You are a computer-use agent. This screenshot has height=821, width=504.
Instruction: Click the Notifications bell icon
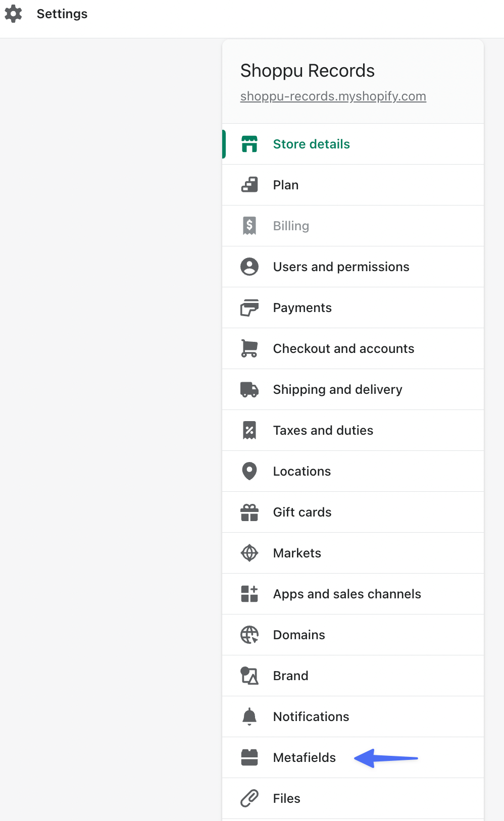[x=249, y=716]
